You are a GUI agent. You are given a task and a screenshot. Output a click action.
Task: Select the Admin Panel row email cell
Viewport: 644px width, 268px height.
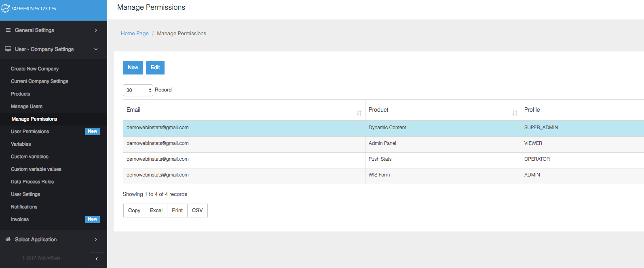244,145
